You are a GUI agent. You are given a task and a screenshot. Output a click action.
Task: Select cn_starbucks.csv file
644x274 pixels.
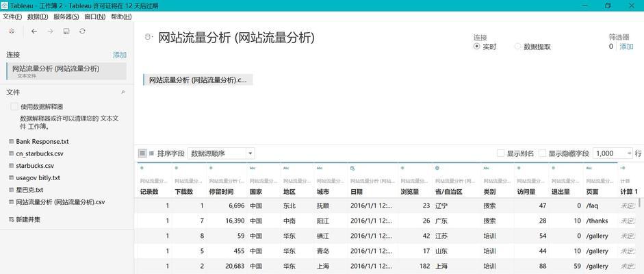(40, 153)
